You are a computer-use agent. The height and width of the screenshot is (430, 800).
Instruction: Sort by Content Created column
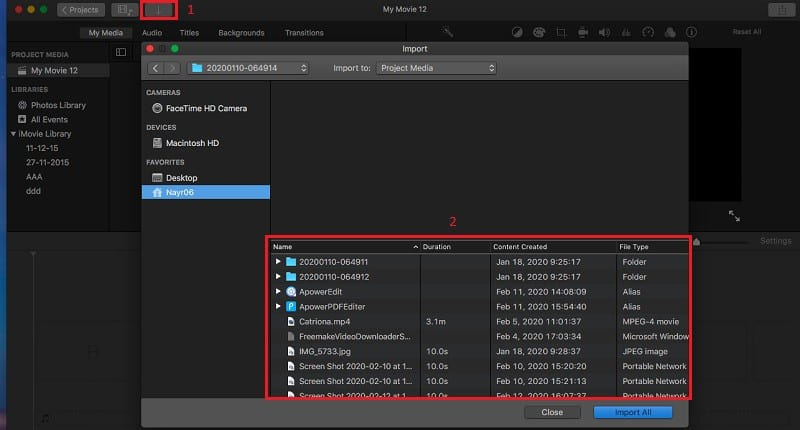[553, 246]
